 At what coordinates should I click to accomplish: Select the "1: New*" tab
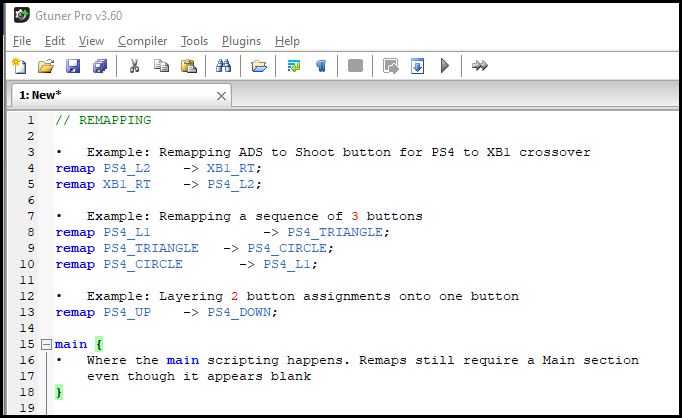pos(40,94)
